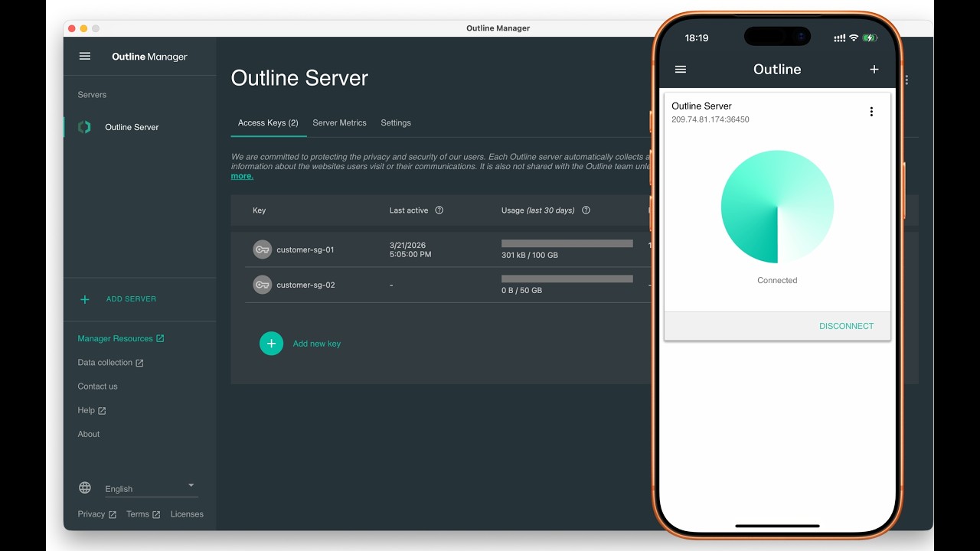Screen dimensions: 980x551
Task: Switch to Server Metrics tab
Action: tap(339, 122)
